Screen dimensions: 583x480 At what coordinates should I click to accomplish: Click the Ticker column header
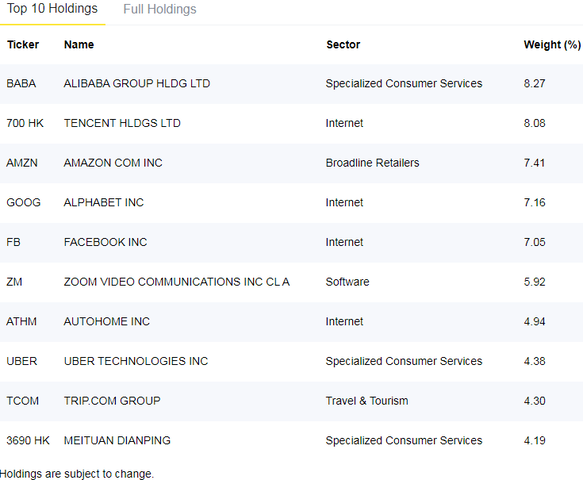(x=23, y=45)
